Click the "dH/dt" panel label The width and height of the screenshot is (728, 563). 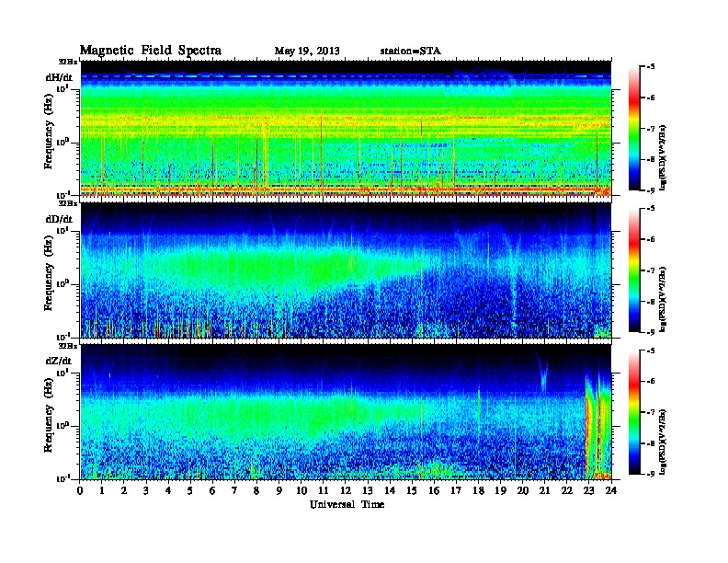59,77
